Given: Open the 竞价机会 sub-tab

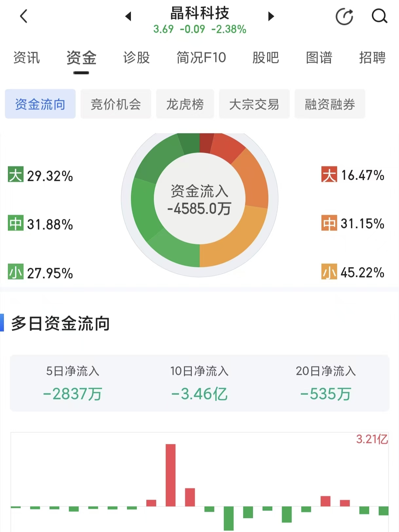Looking at the screenshot, I should pos(116,104).
